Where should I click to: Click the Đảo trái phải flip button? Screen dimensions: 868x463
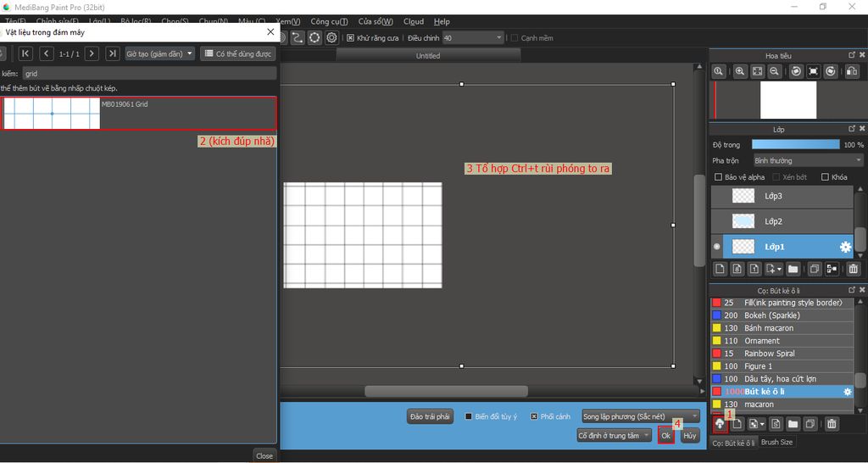coord(430,416)
